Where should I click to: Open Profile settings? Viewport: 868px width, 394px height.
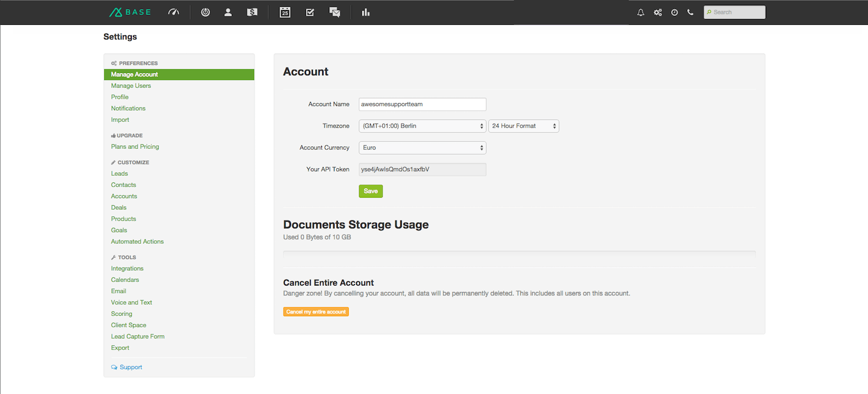pos(120,97)
